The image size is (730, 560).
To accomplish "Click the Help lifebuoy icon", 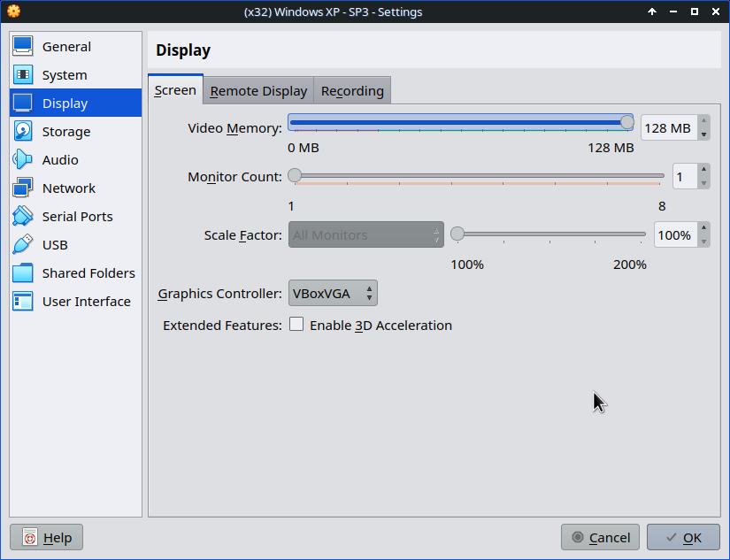I will point(30,537).
